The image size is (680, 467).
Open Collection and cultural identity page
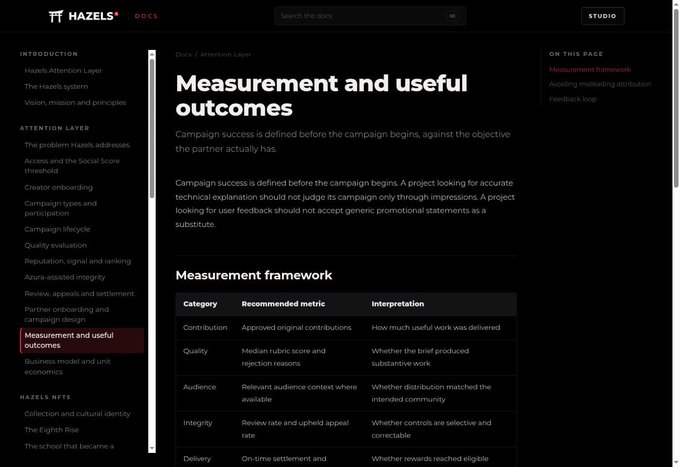[77, 414]
